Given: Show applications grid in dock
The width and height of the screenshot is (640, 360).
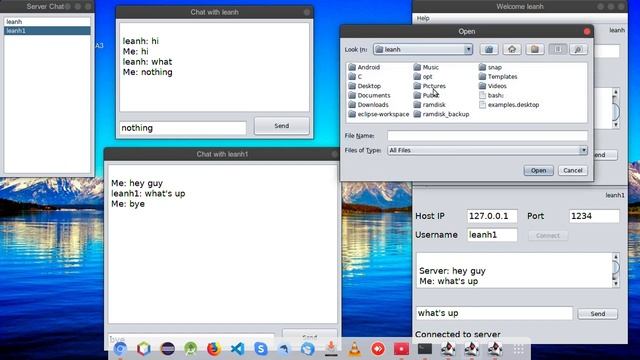Looking at the screenshot, I should coord(519,349).
